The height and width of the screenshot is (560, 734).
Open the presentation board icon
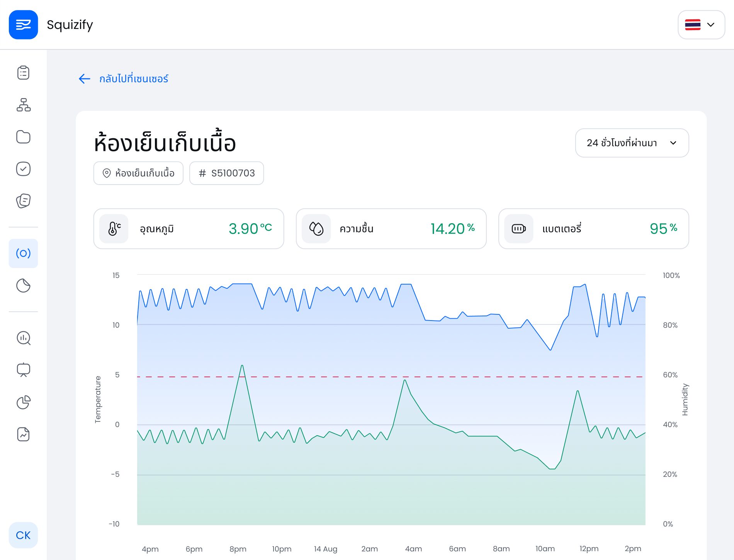coord(23,370)
